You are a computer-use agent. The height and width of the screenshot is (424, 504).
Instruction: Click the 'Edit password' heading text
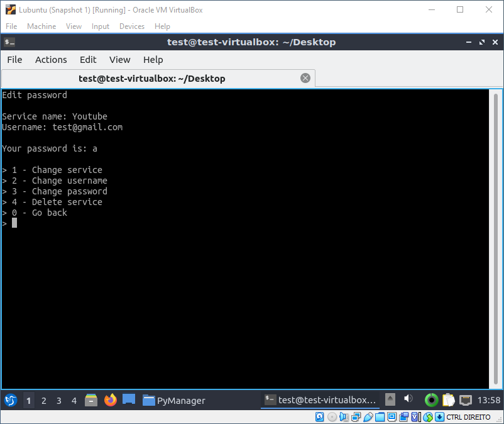pyautogui.click(x=35, y=95)
